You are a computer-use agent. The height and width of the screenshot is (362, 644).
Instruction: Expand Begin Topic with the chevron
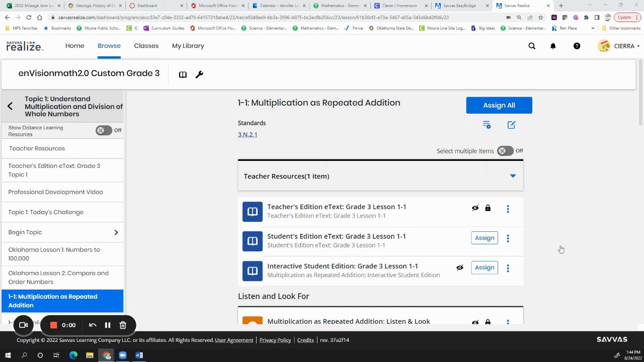116,232
